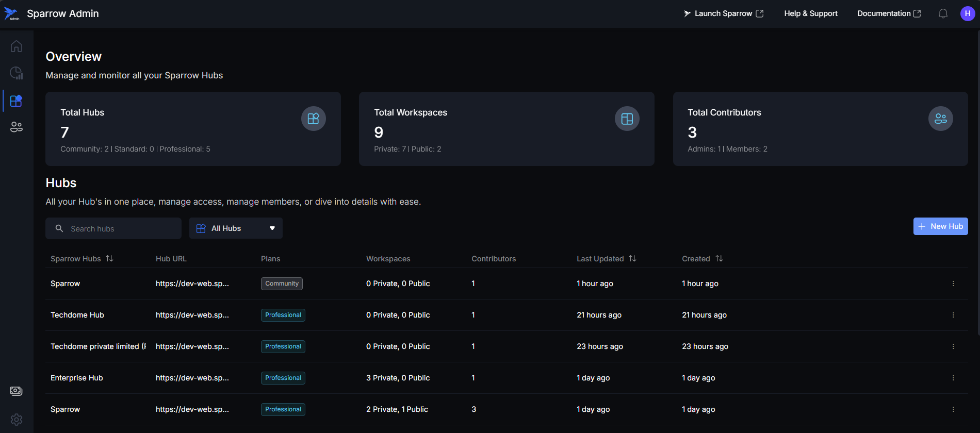Screen dimensions: 980x433
Task: Click the notification bell icon
Action: coord(943,14)
